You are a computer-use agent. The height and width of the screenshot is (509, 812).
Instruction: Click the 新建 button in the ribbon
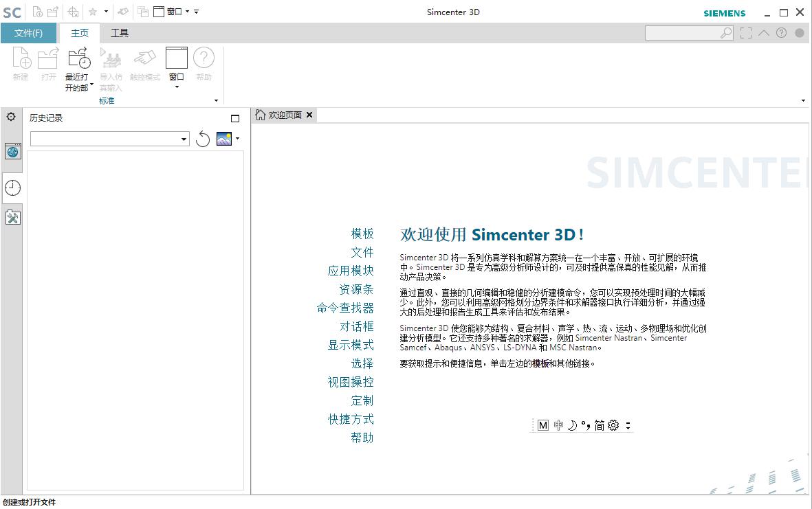(21, 64)
